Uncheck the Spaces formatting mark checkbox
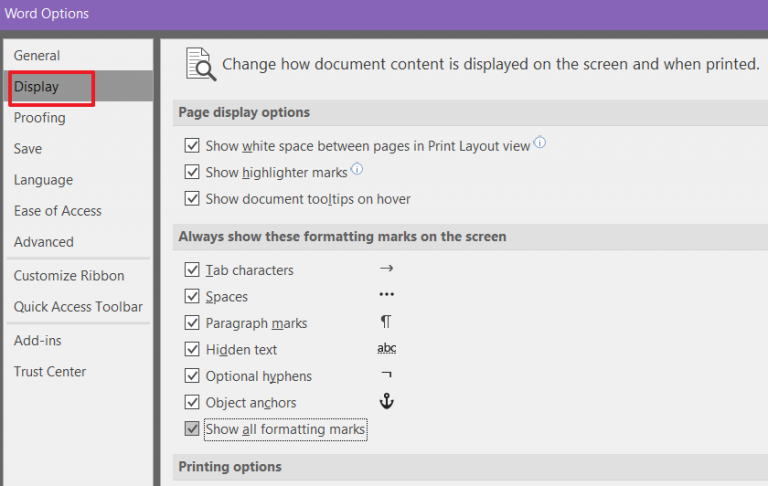Screen dimensions: 768x486 (192, 296)
